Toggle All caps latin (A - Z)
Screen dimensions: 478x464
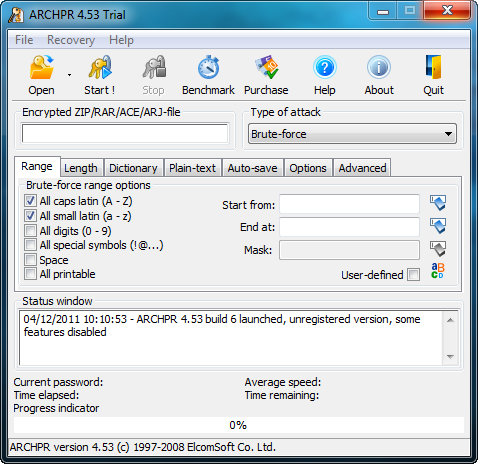pos(30,201)
